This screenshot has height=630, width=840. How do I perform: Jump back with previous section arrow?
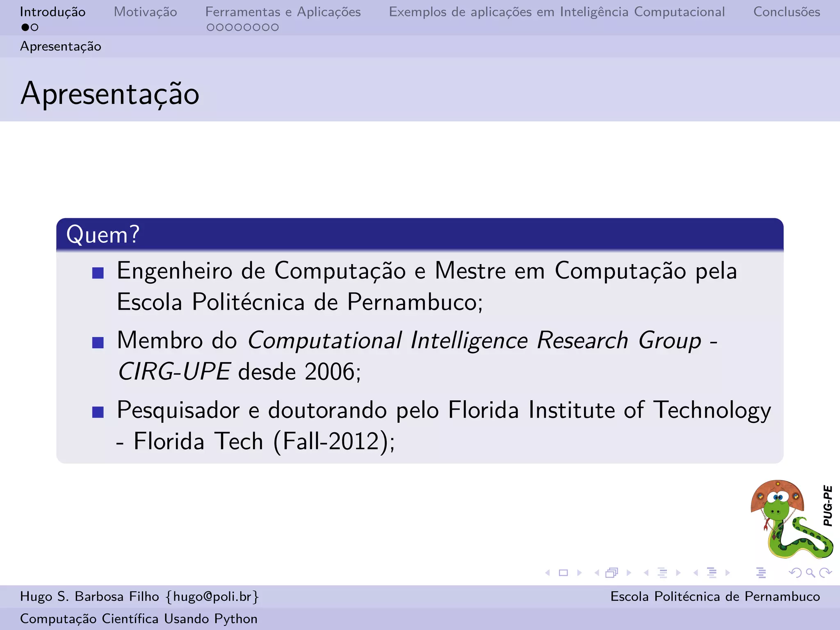coord(696,573)
